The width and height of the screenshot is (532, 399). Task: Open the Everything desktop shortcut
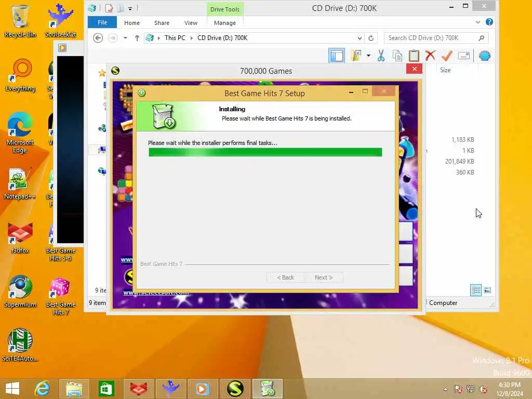pyautogui.click(x=20, y=75)
